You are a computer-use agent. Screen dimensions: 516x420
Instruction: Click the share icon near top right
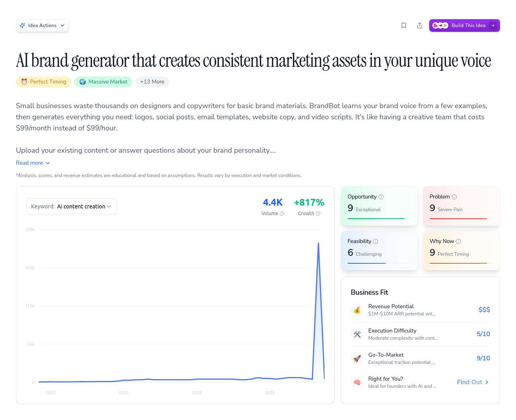[x=420, y=25]
